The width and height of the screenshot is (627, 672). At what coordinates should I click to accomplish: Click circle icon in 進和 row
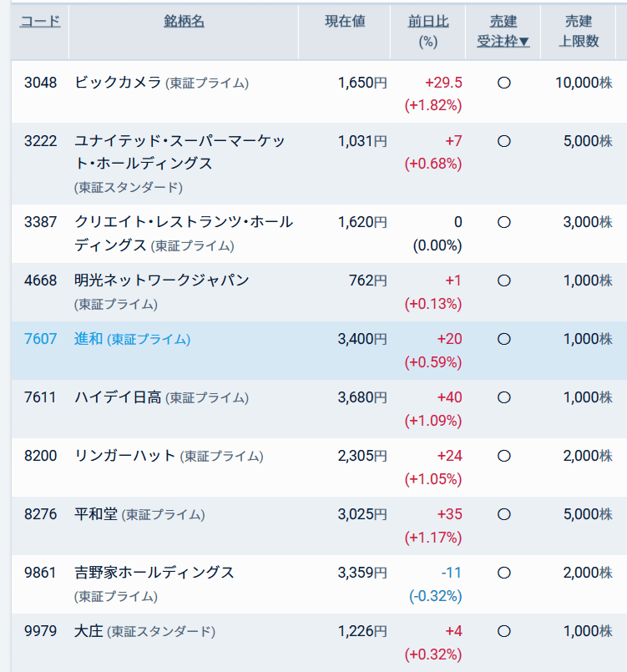click(504, 339)
